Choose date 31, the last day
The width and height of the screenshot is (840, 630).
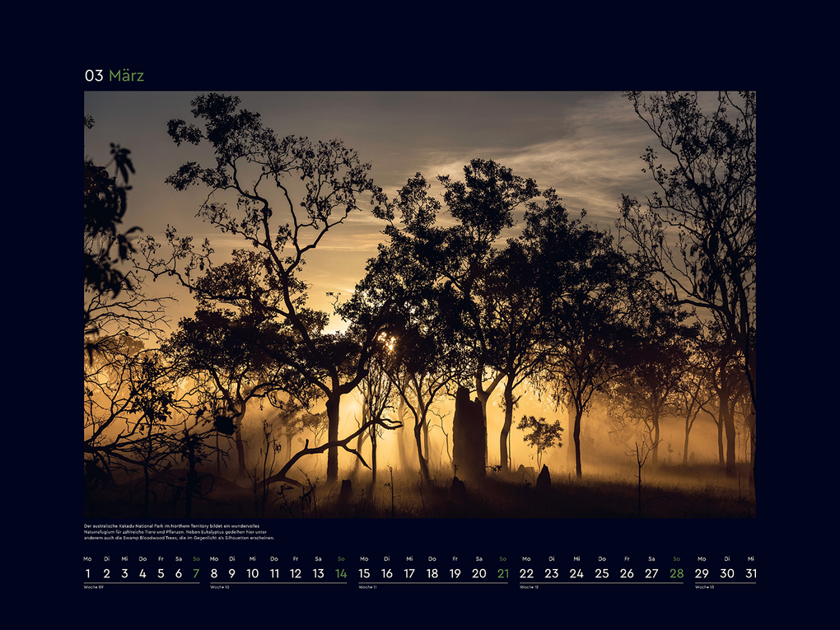[750, 573]
